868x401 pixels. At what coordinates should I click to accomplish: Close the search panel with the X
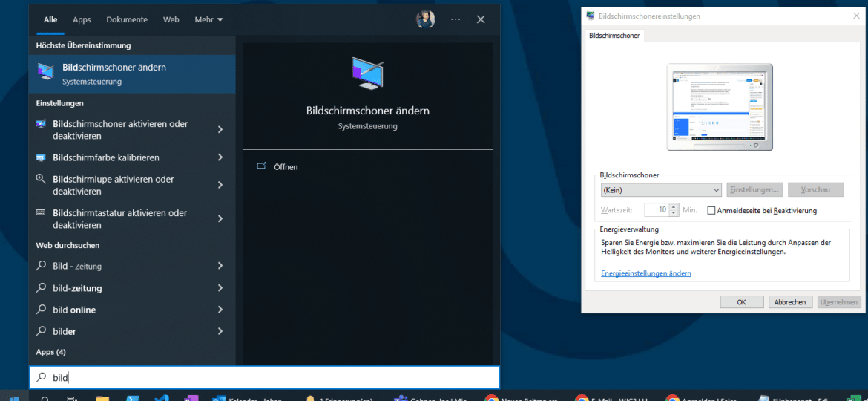click(x=481, y=20)
